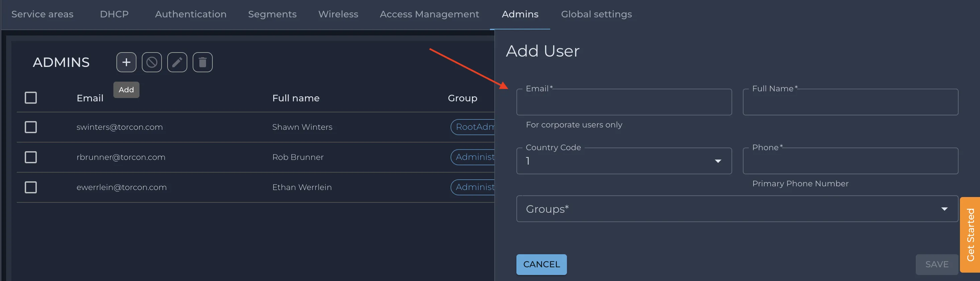Click the disable (block) admin icon

152,62
